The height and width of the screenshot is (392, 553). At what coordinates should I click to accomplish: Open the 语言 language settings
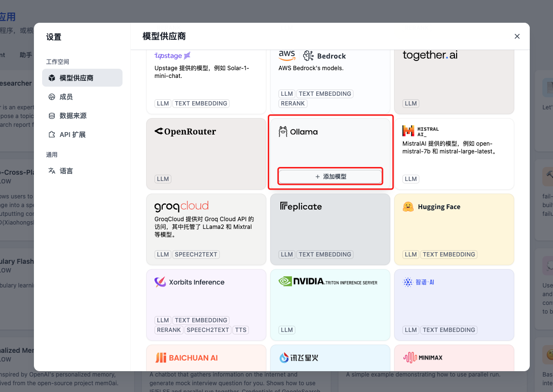(x=66, y=171)
